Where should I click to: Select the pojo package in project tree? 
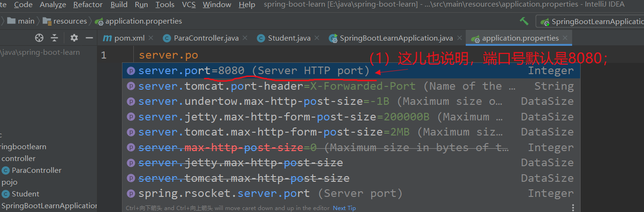(9, 182)
